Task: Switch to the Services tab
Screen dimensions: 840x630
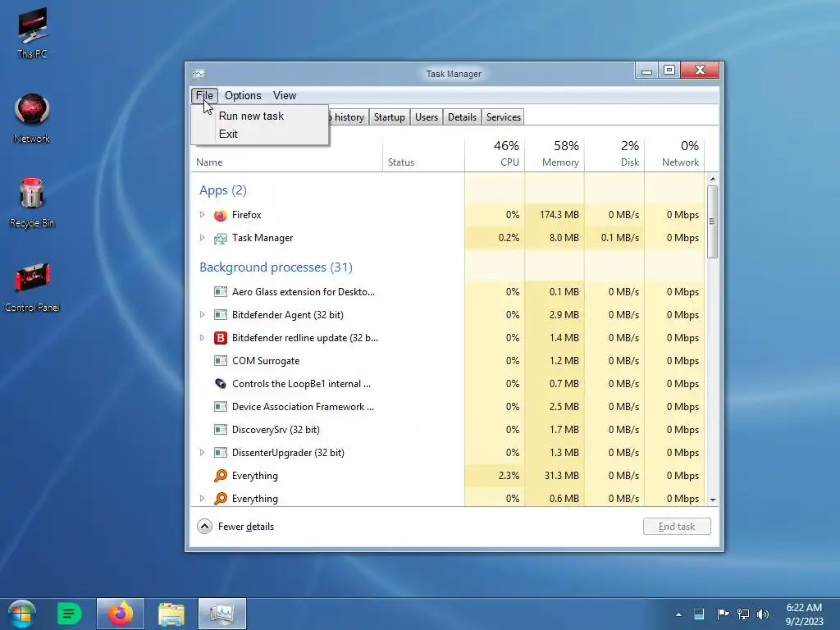Action: pyautogui.click(x=503, y=117)
